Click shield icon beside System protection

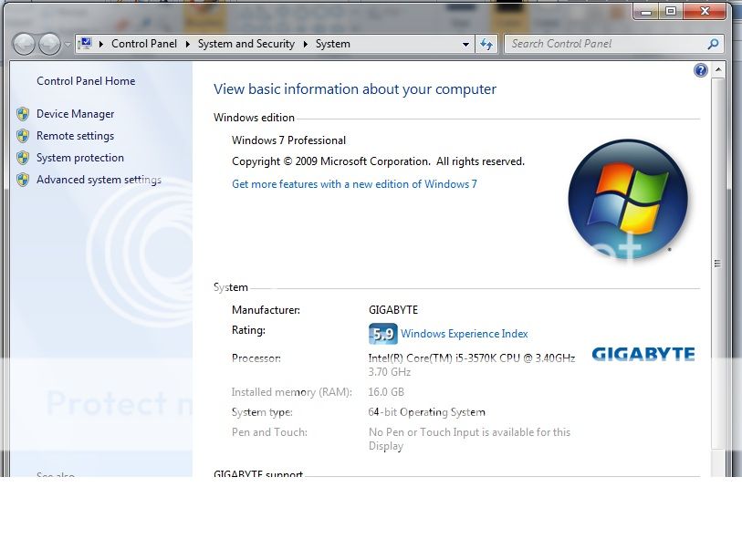point(23,158)
